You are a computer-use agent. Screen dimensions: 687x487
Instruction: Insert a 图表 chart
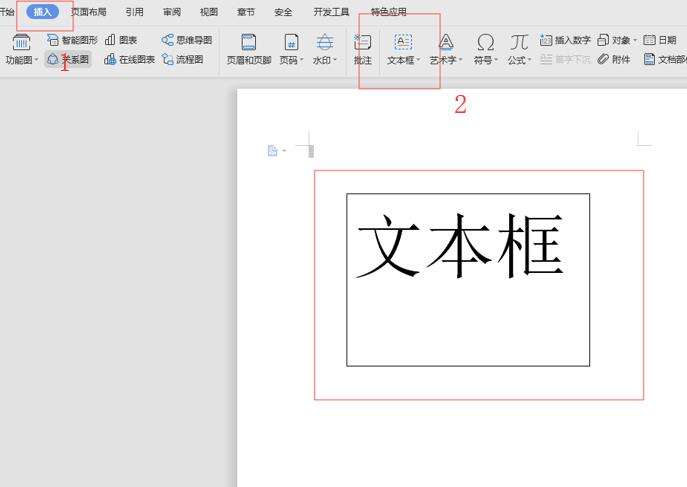tap(121, 40)
